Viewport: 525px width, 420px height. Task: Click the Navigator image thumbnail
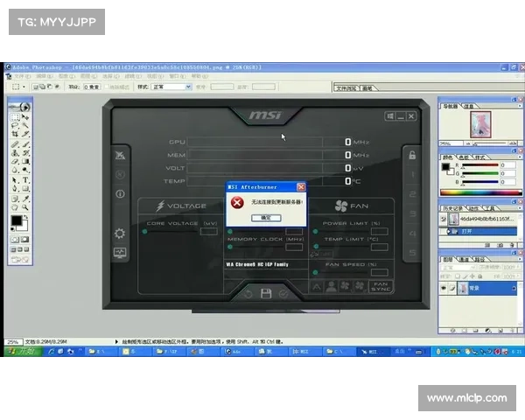point(480,124)
